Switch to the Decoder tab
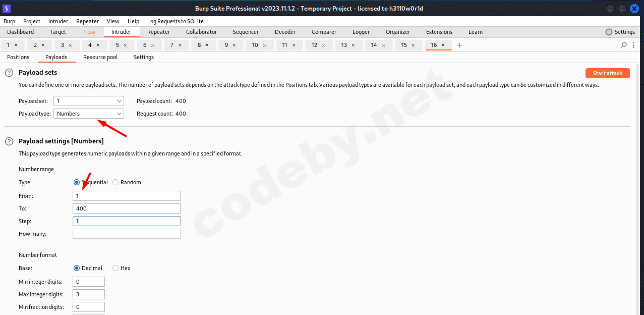 coord(285,32)
